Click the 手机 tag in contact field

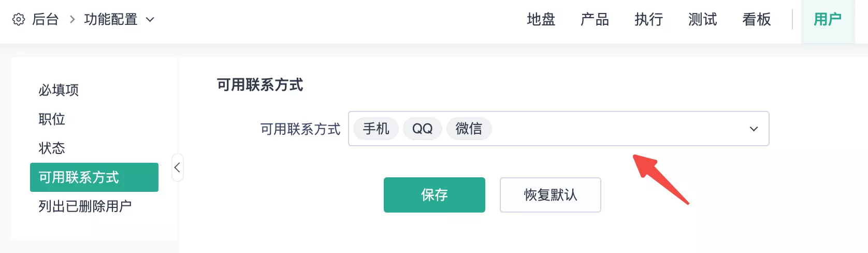[x=376, y=129]
